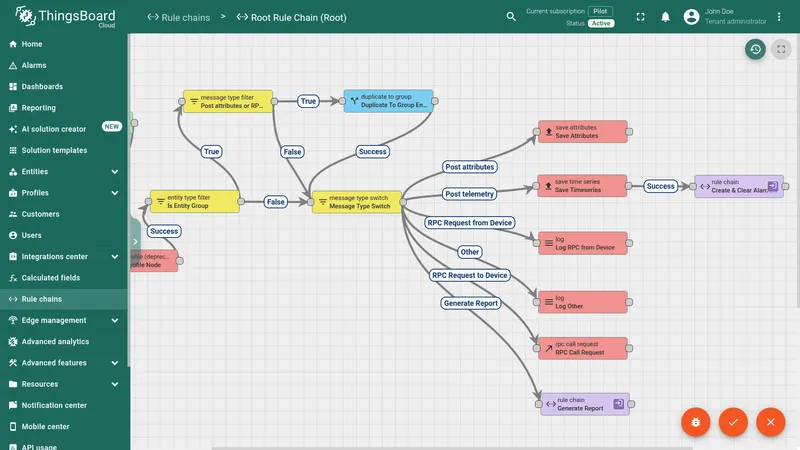The height and width of the screenshot is (450, 800).
Task: Select the partially hidden profile Node
Action: tap(154, 261)
